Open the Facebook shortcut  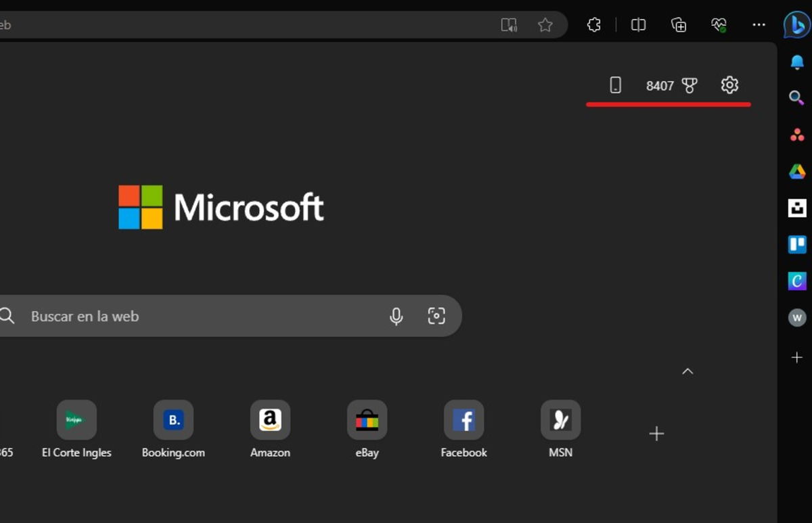point(464,419)
